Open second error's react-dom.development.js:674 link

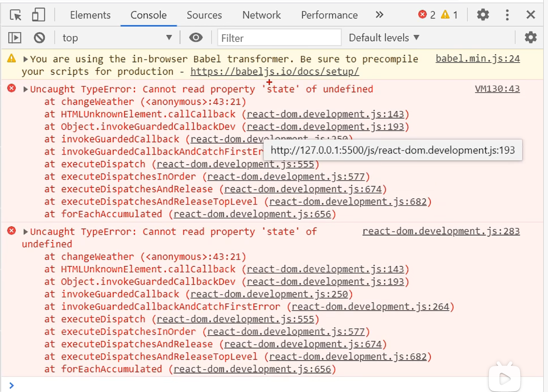click(303, 344)
